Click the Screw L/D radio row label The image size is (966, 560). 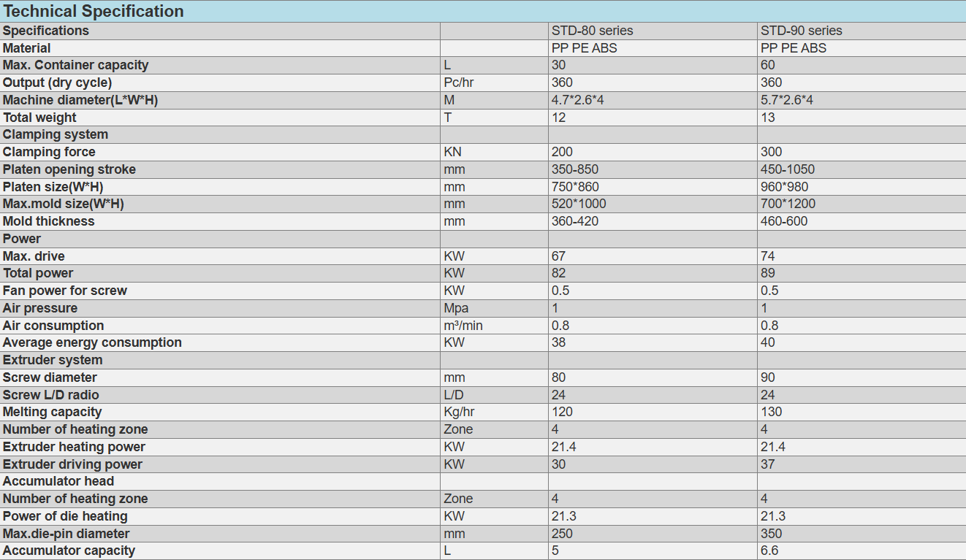click(50, 395)
